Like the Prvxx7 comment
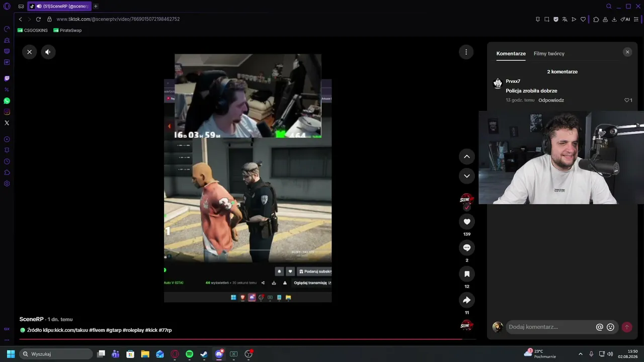Viewport: 644px width, 362px height. point(627,100)
